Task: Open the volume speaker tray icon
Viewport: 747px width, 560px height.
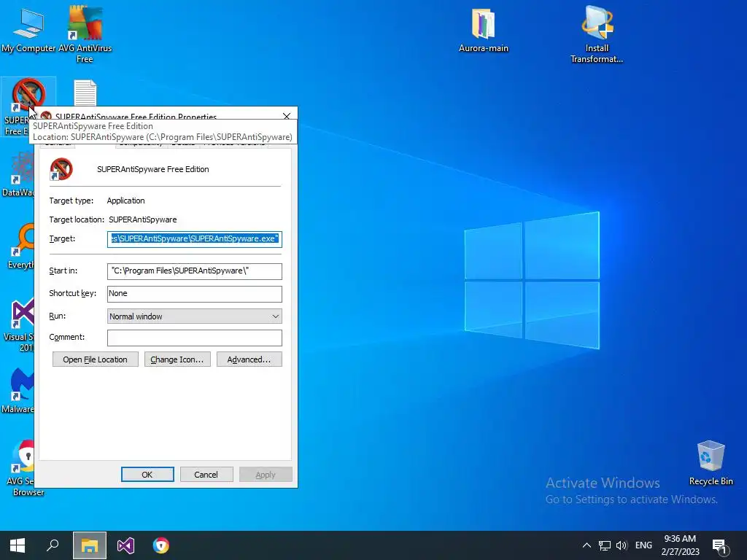Action: click(622, 545)
